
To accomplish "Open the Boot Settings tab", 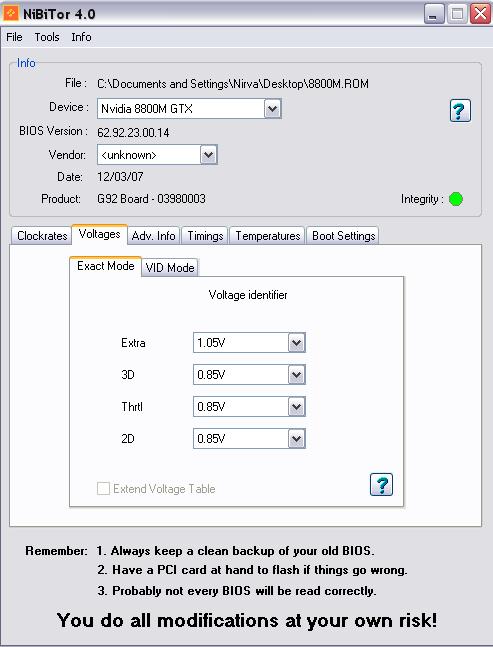I will pyautogui.click(x=343, y=236).
